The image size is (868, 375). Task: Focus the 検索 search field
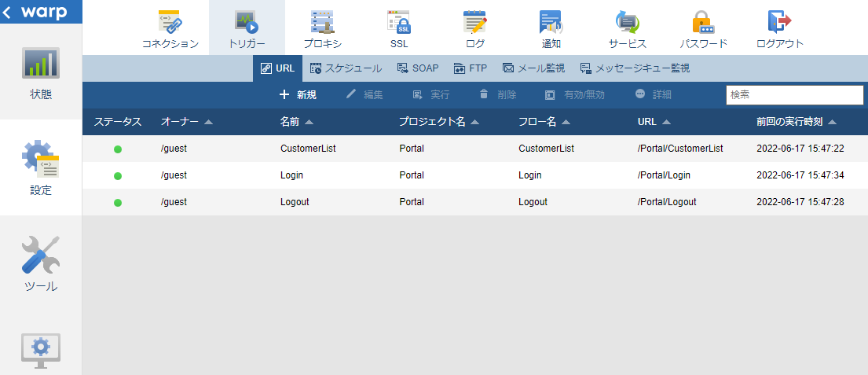tap(794, 94)
